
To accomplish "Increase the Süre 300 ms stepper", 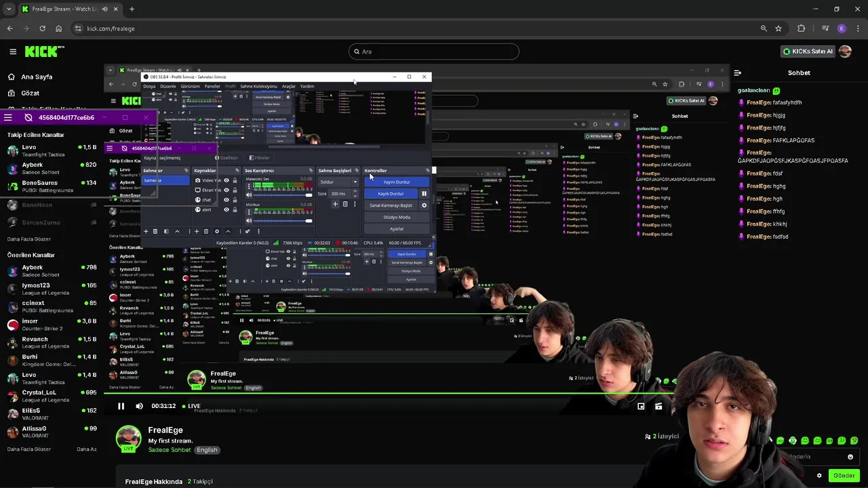I will [355, 191].
